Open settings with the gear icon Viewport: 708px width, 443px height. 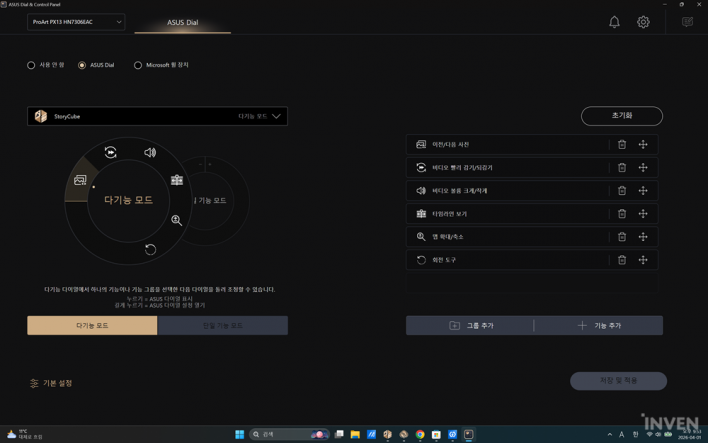643,22
